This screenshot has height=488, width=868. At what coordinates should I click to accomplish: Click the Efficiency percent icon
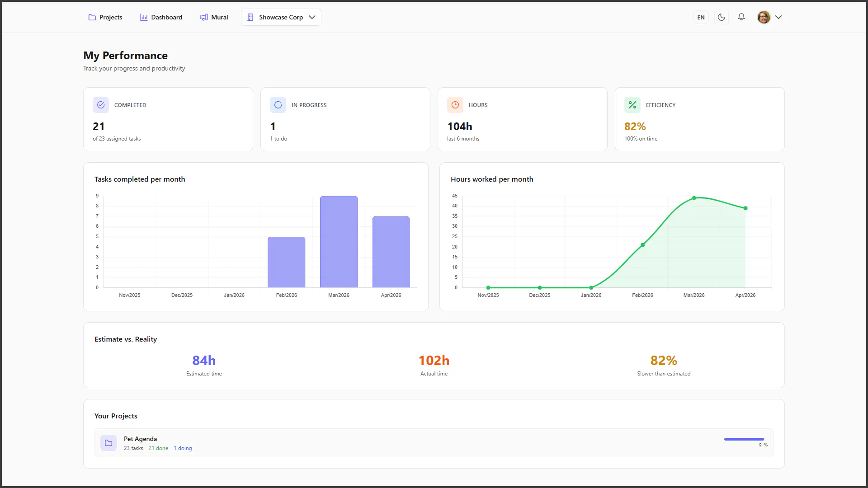[632, 105]
